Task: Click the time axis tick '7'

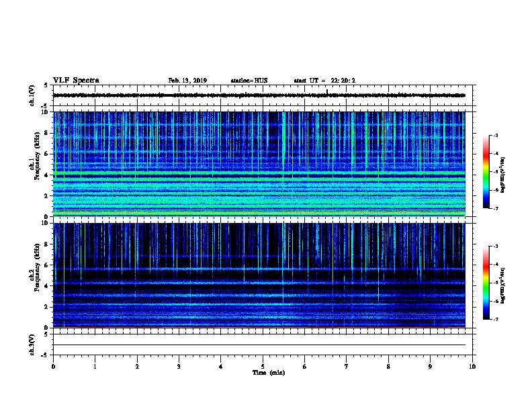Action: pyautogui.click(x=347, y=366)
